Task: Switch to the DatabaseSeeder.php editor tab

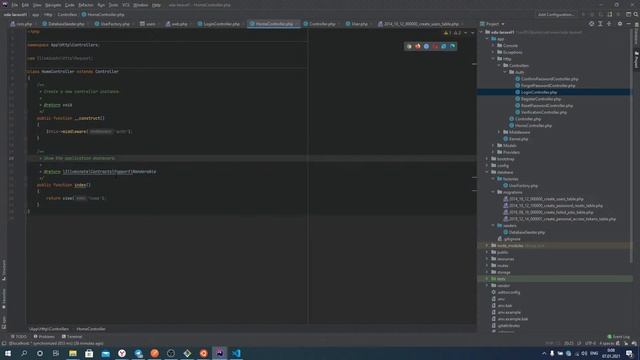Action: [x=64, y=24]
